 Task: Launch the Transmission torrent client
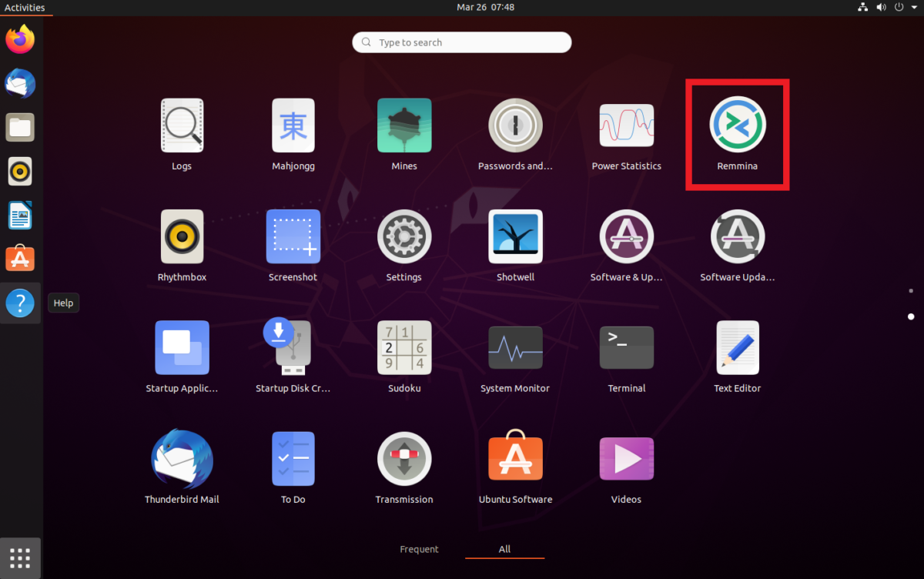(403, 458)
